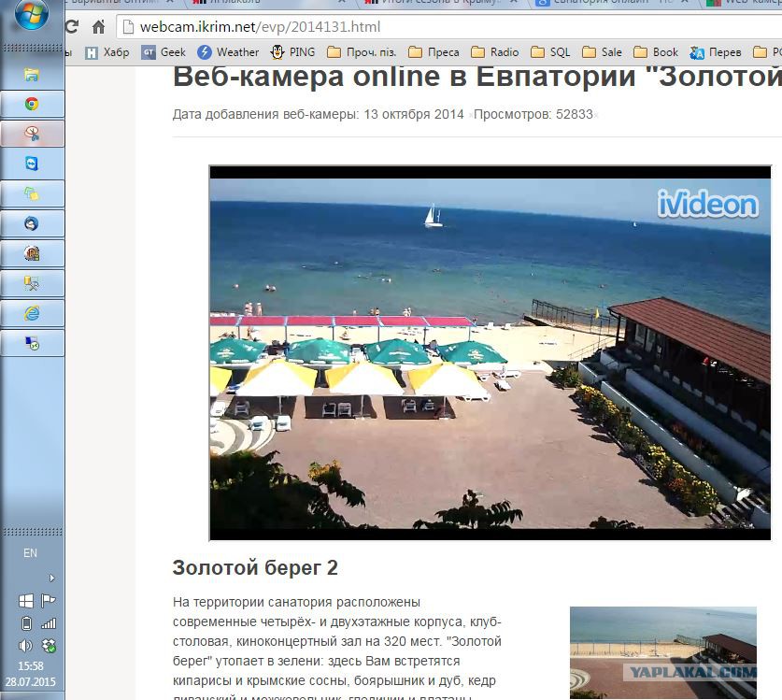Open the wrench-and-screen tool in the taskbar

(x=32, y=283)
